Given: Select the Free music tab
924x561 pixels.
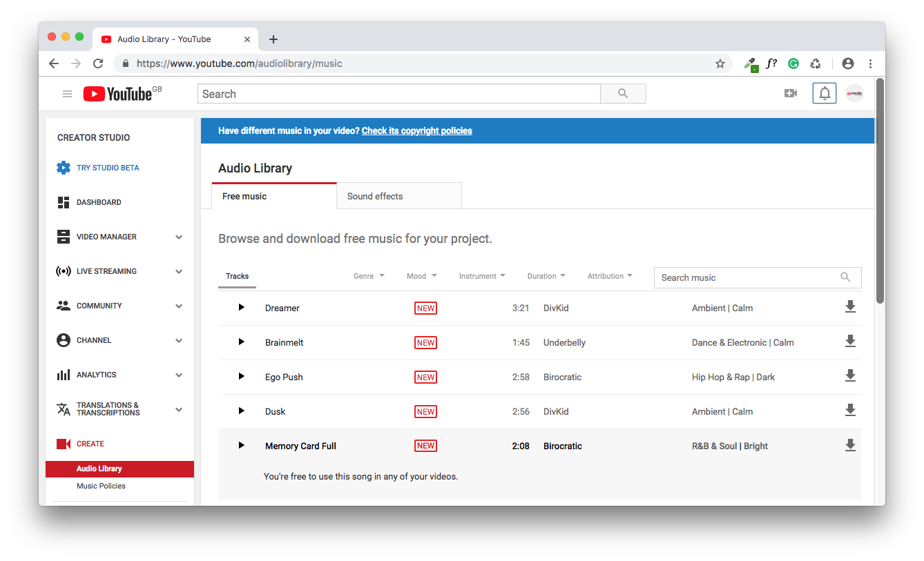Looking at the screenshot, I should 274,196.
